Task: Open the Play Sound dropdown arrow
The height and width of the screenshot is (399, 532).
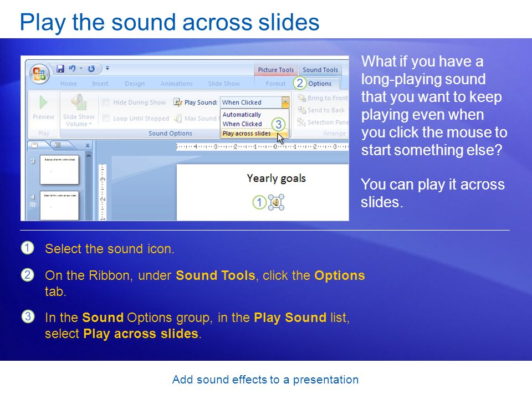Action: coord(285,102)
